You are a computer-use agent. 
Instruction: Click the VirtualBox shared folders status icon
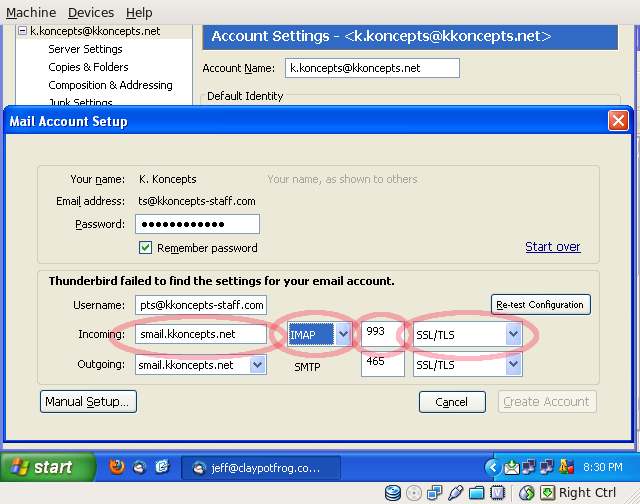pos(476,493)
